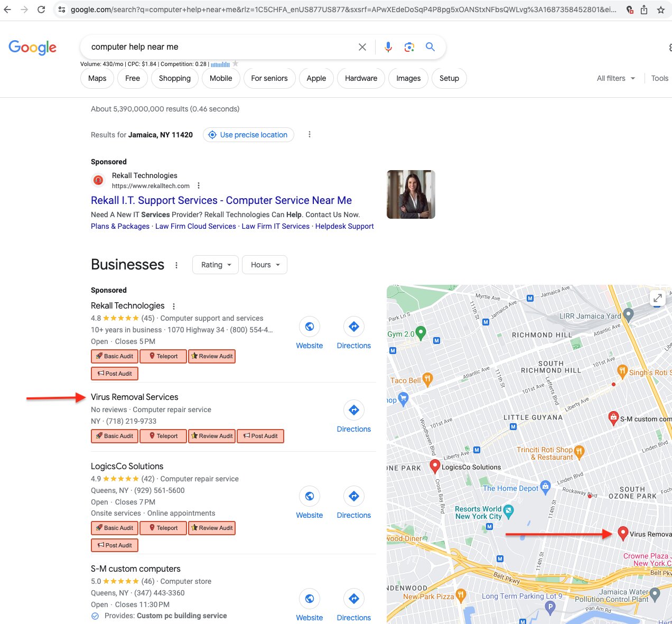Open Google Lens image search

409,47
